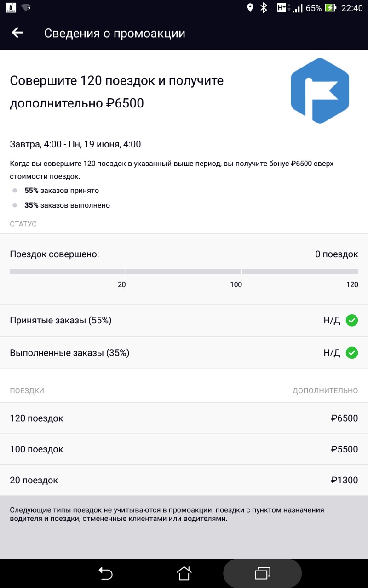The width and height of the screenshot is (368, 588).
Task: Tap the Android home navigation button
Action: click(184, 573)
